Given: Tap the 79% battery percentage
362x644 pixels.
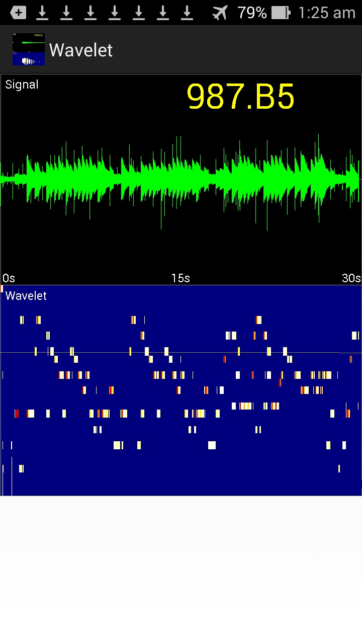Looking at the screenshot, I should [x=252, y=13].
